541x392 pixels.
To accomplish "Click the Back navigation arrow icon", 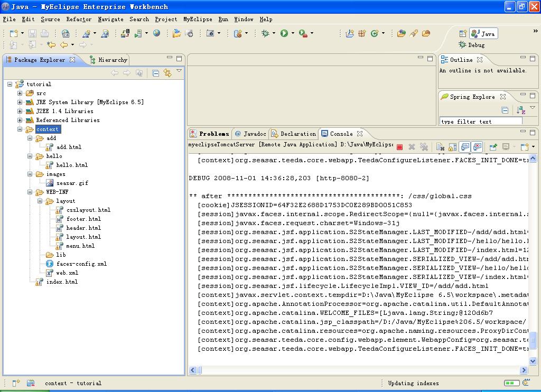I will click(64, 45).
